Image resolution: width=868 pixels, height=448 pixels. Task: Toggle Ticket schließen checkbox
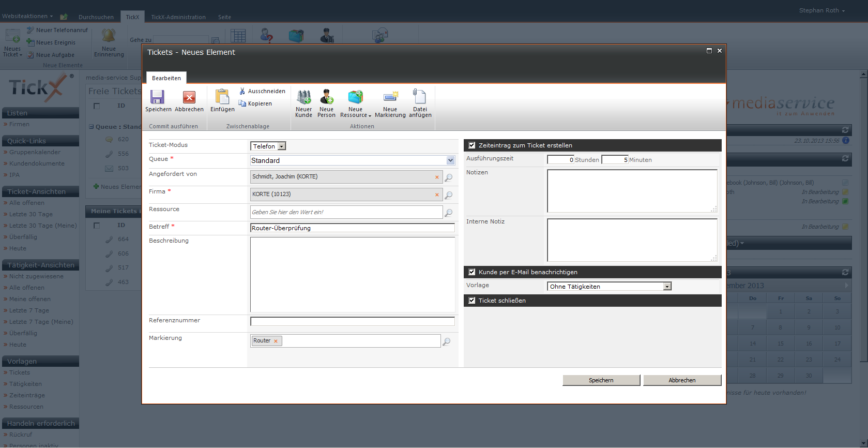(x=472, y=301)
